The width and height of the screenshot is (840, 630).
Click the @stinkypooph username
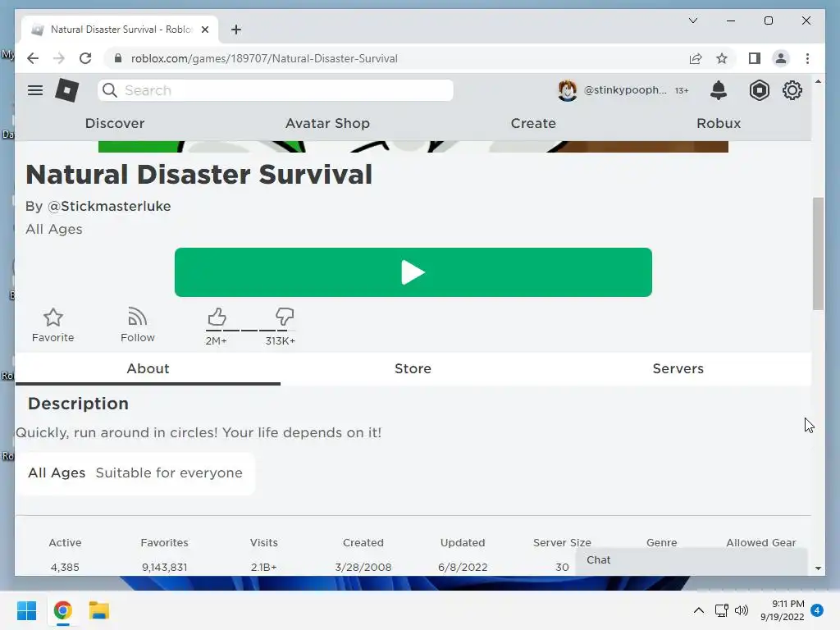point(625,90)
